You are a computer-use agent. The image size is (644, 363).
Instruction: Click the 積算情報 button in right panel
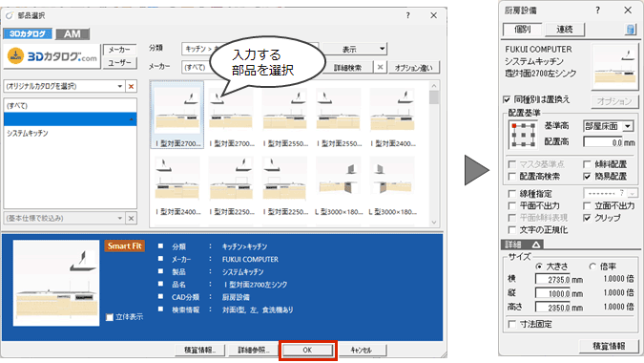point(609,346)
